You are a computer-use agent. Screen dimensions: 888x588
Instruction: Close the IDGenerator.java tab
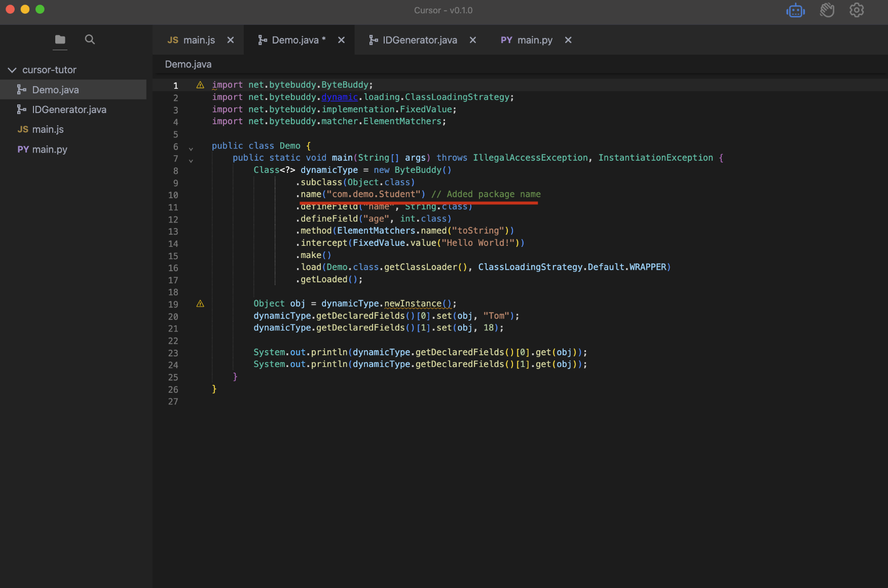473,40
